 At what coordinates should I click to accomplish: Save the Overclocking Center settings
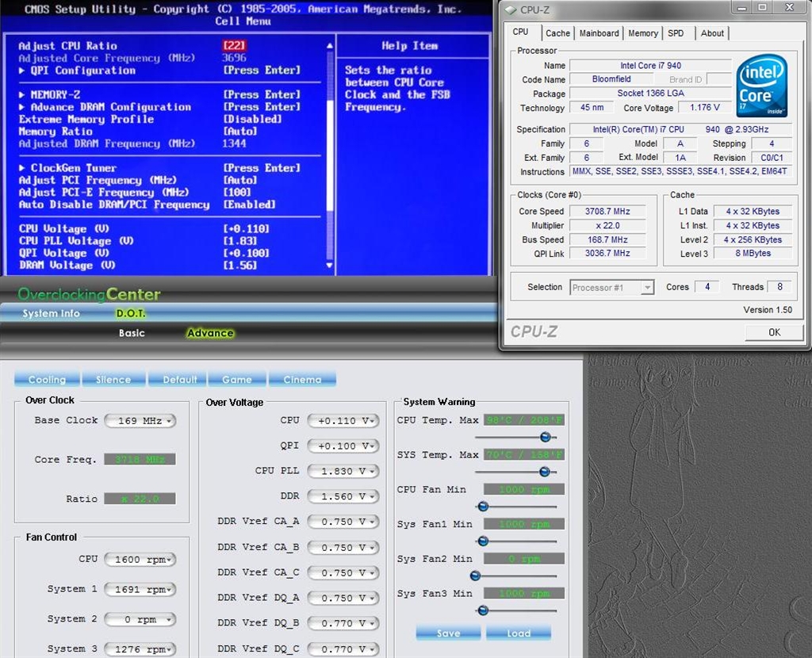pyautogui.click(x=449, y=633)
